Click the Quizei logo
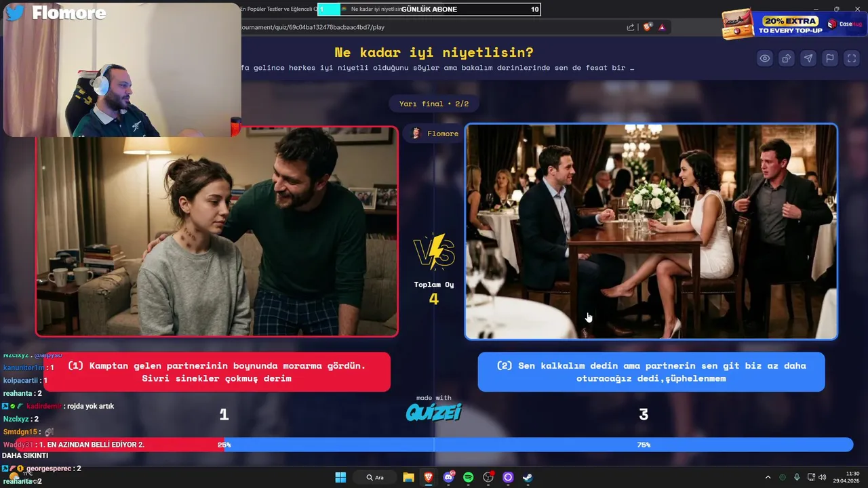Viewport: 868px width, 488px height. coord(434,411)
